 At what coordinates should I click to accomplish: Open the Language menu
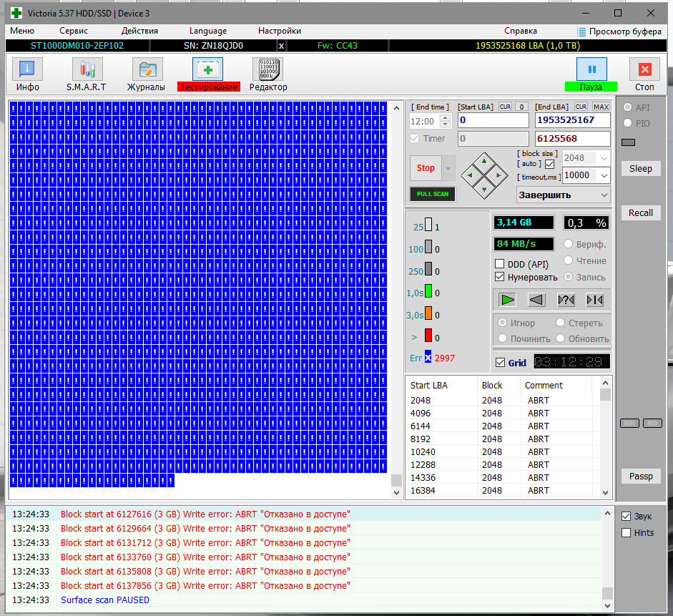click(208, 31)
